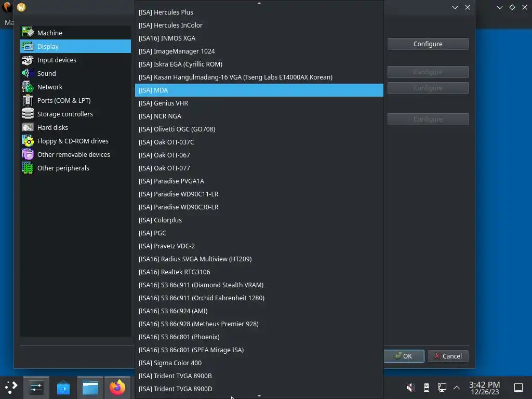Choose [ISA] Paradise WD90C30-LR

259,207
